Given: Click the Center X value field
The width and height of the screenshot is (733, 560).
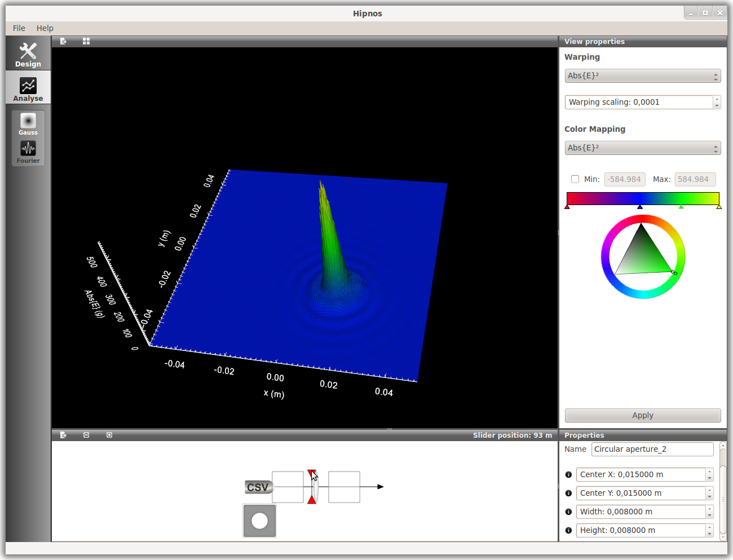Looking at the screenshot, I should 641,475.
